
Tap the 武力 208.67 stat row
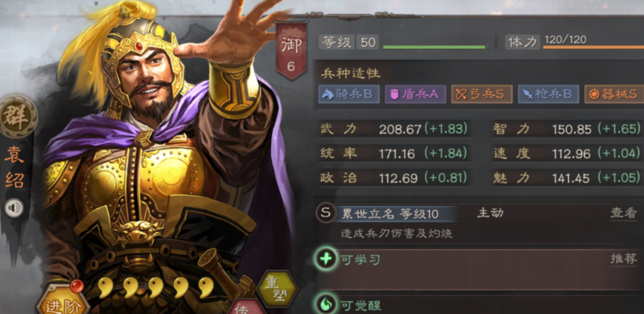click(394, 129)
